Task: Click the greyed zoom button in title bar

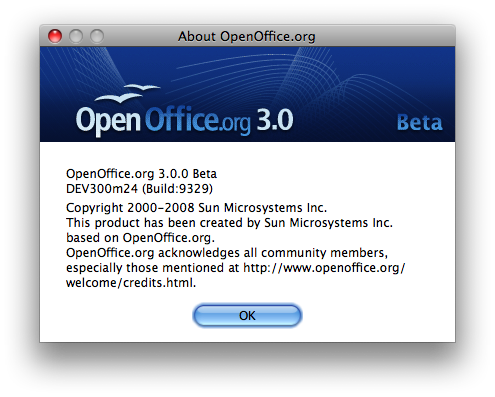Action: pyautogui.click(x=97, y=36)
